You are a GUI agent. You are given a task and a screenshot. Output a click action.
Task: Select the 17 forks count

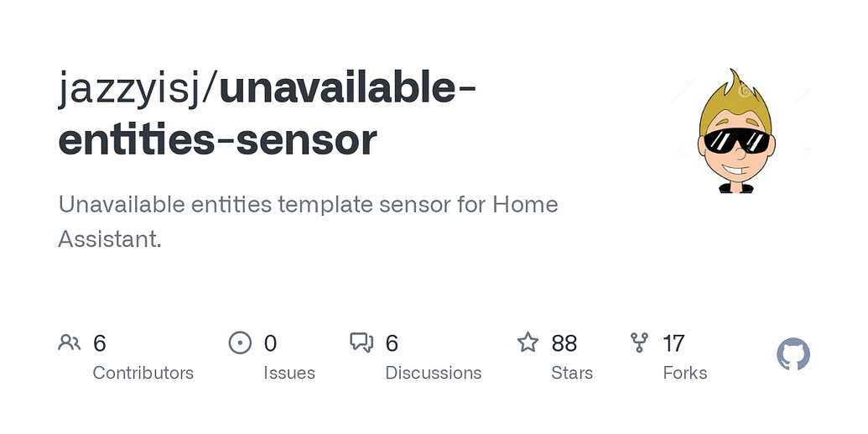coord(673,343)
